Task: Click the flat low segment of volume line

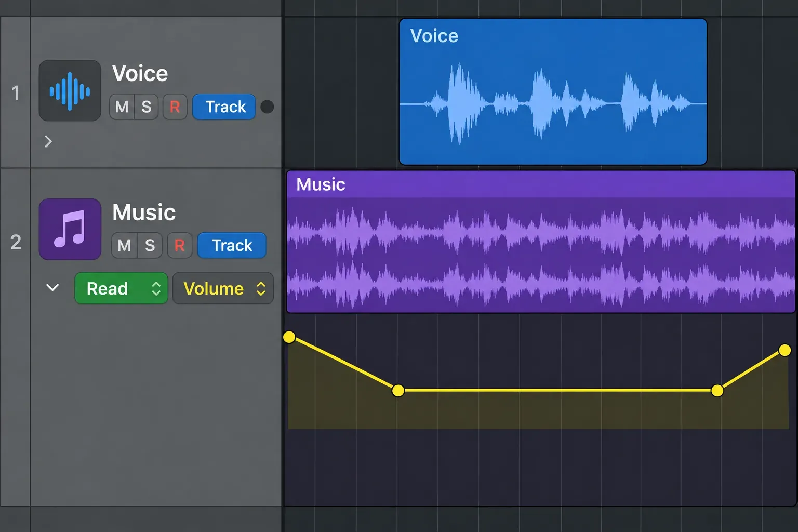Action: tap(557, 390)
